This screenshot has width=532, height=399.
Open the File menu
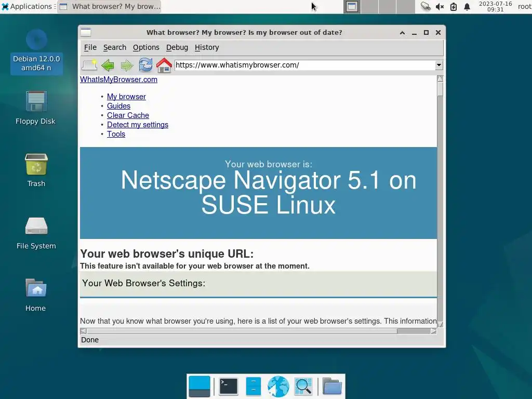point(90,47)
